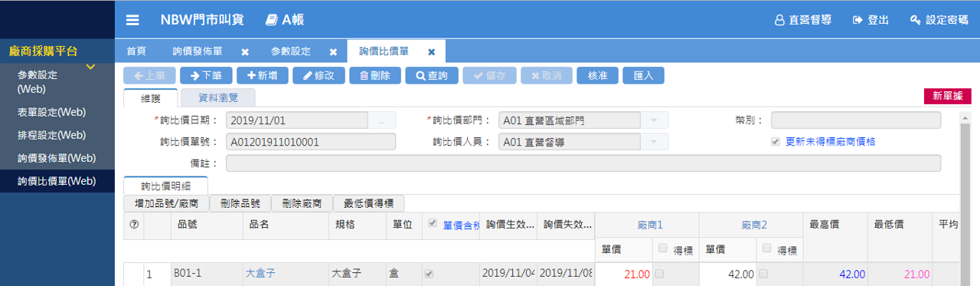Close the 詢價發佈單 tab

click(245, 52)
